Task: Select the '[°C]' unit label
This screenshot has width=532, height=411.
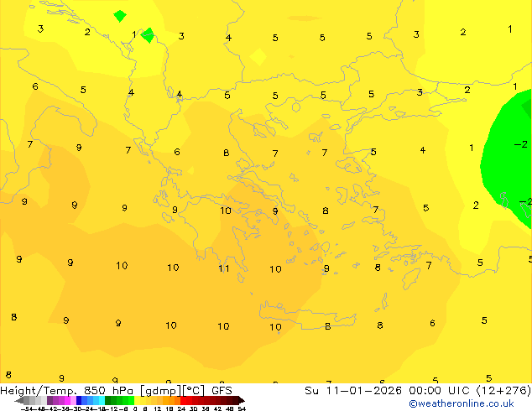Action: point(194,391)
